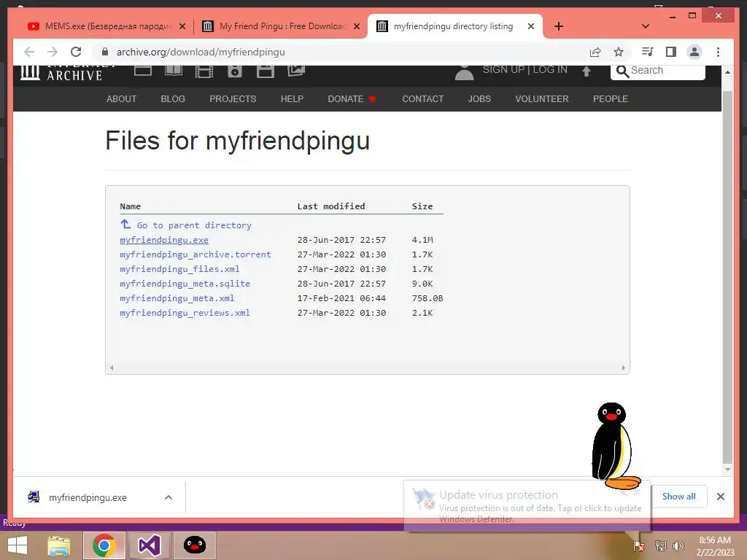747x560 pixels.
Task: Open the BLOG menu item
Action: point(173,99)
